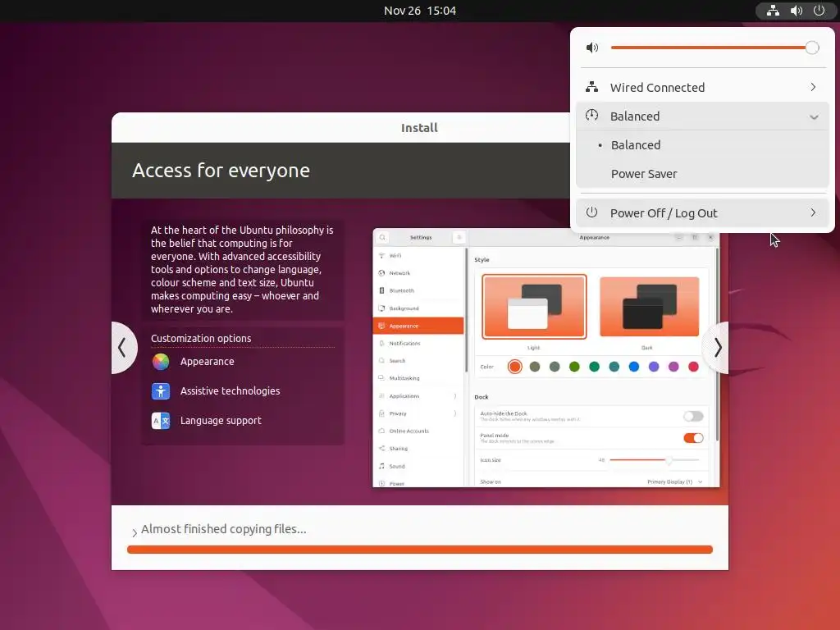Viewport: 840px width, 630px height.
Task: Click the power symbol beside Power Off / Log Out
Action: [x=592, y=212]
